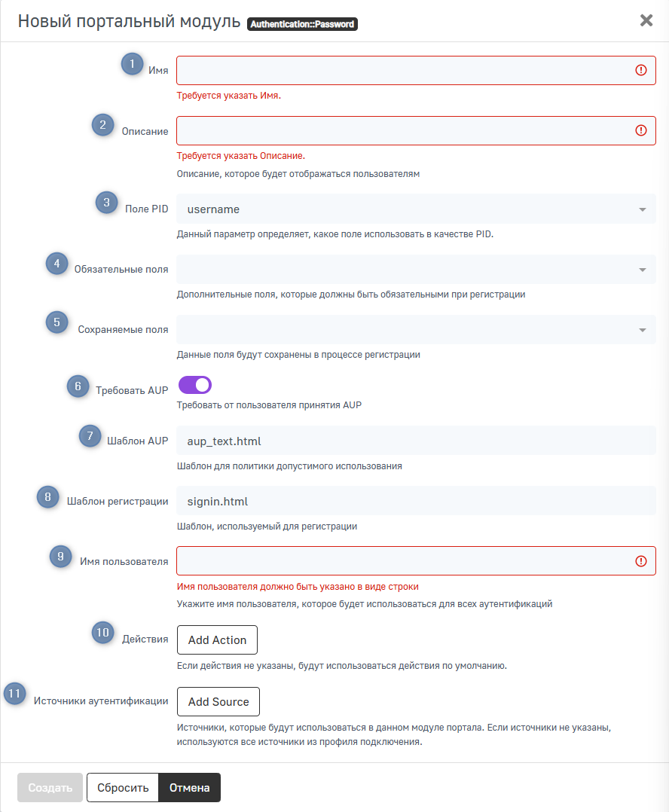
Task: Click the error icon in the Имя field
Action: (x=641, y=70)
